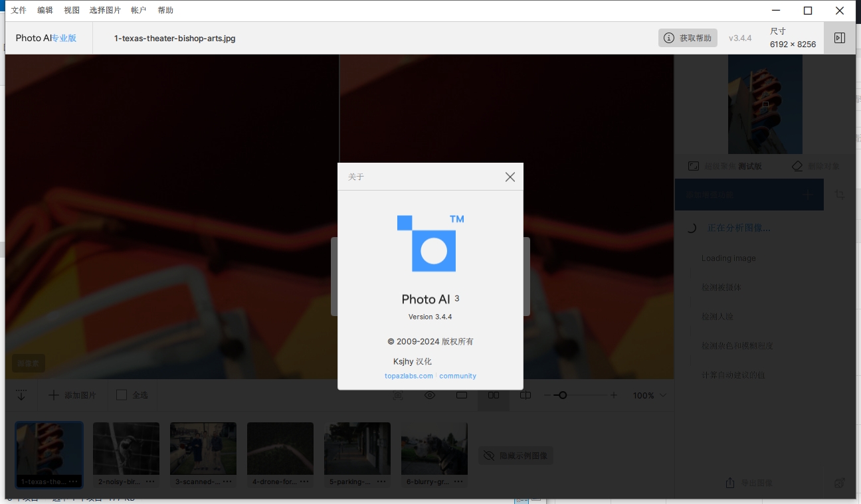Screen dimensions: 861x504
Task: Click the face focus view icon
Action: (x=398, y=395)
